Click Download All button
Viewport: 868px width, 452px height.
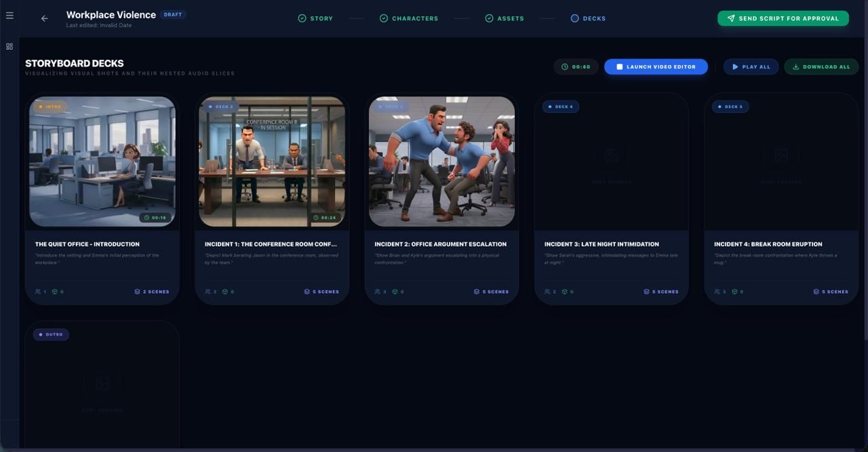(821, 67)
